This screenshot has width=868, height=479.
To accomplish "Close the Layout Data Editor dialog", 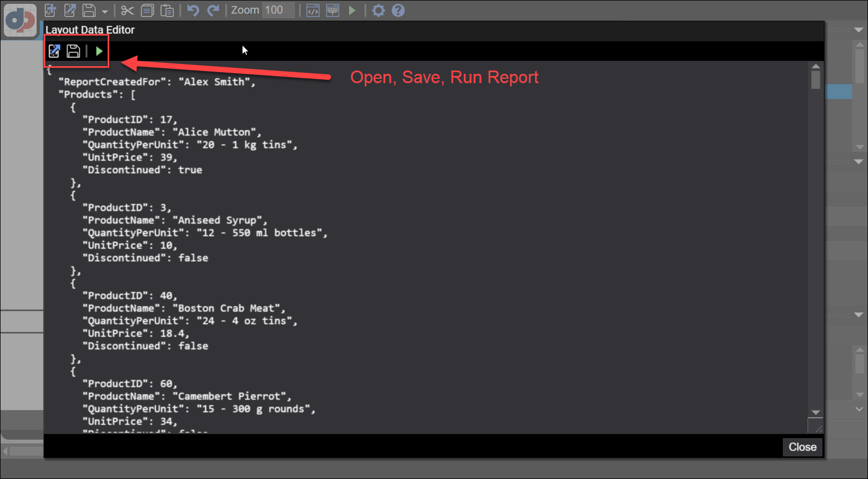I will (x=802, y=447).
